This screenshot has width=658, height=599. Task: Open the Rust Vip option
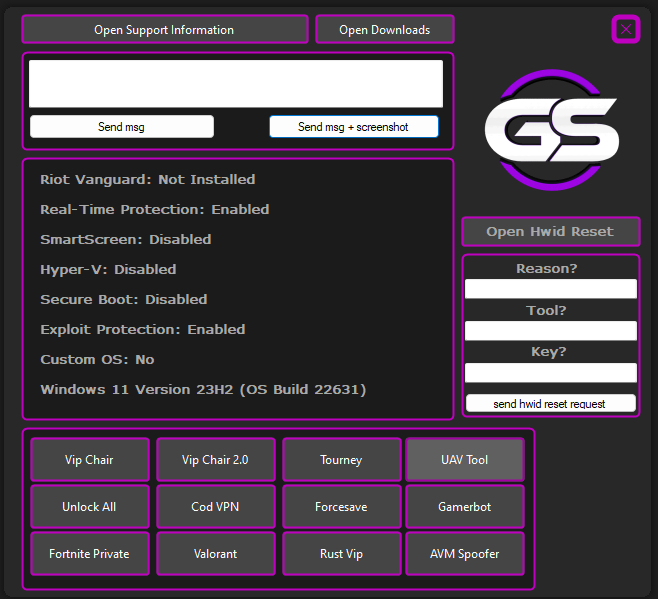[341, 554]
